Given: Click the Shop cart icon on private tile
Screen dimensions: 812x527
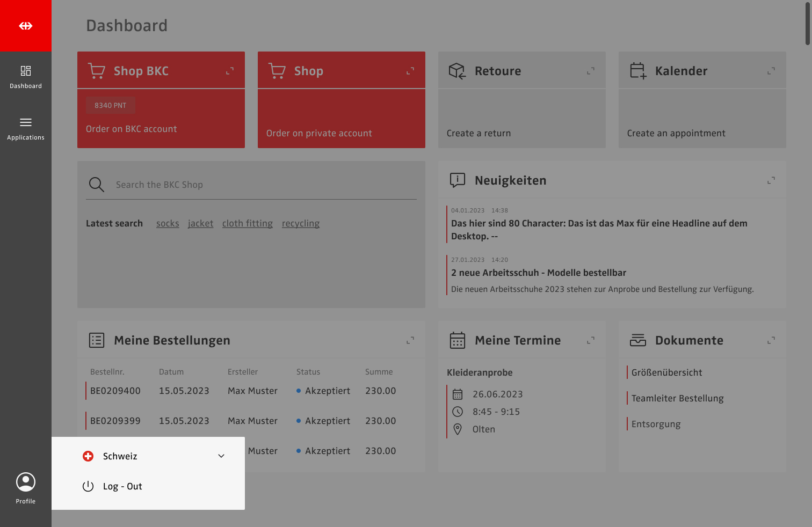Looking at the screenshot, I should click(277, 71).
